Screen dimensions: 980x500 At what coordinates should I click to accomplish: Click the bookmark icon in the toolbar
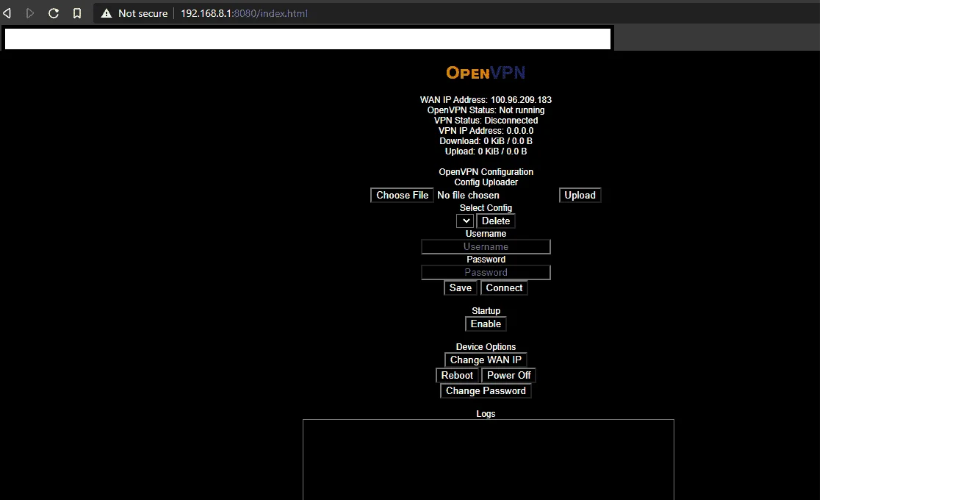point(77,13)
